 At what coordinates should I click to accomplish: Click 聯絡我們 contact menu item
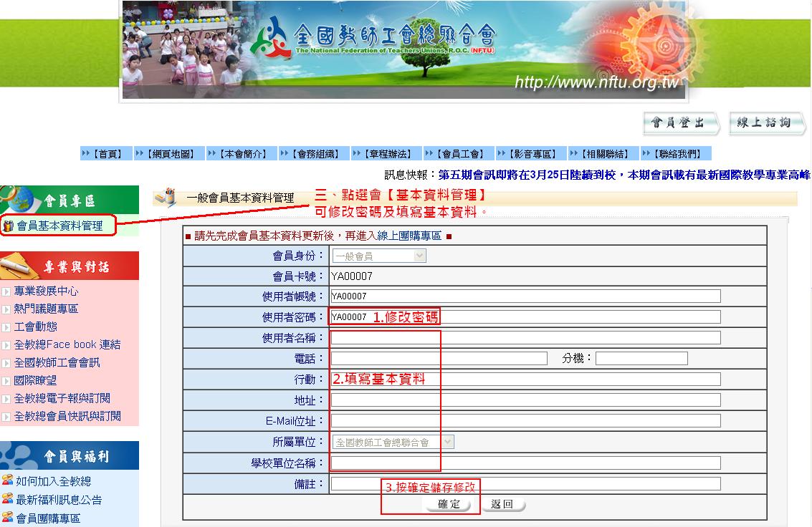(677, 154)
